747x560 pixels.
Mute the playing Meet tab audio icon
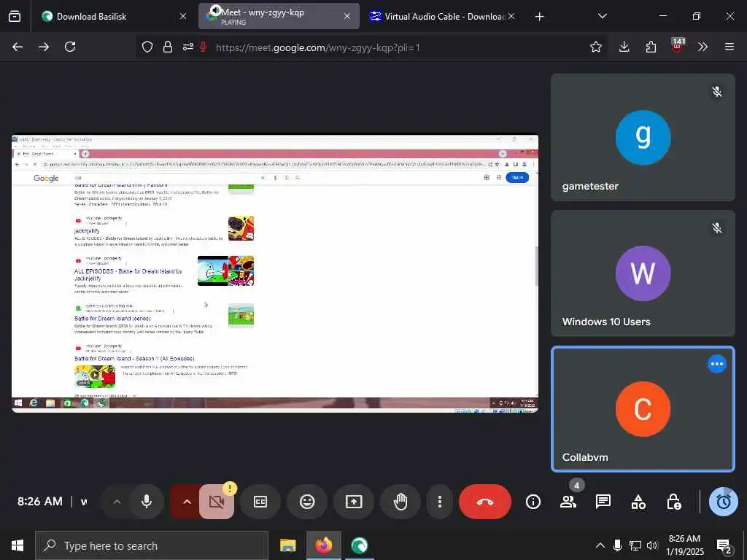(215, 10)
